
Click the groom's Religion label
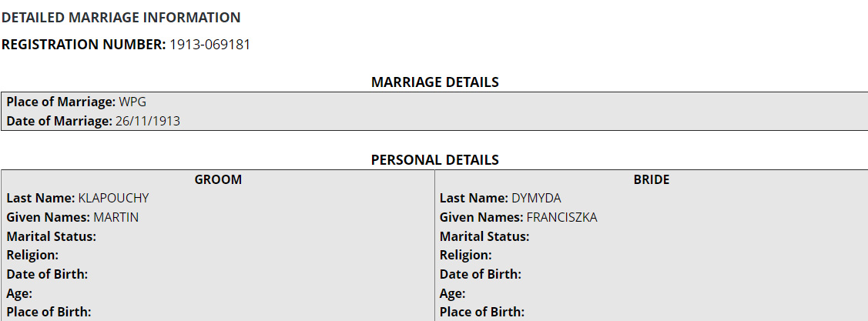click(33, 255)
